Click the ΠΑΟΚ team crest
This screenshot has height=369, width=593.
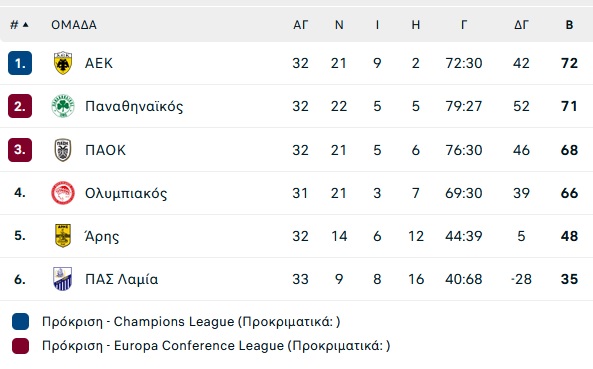click(x=63, y=150)
